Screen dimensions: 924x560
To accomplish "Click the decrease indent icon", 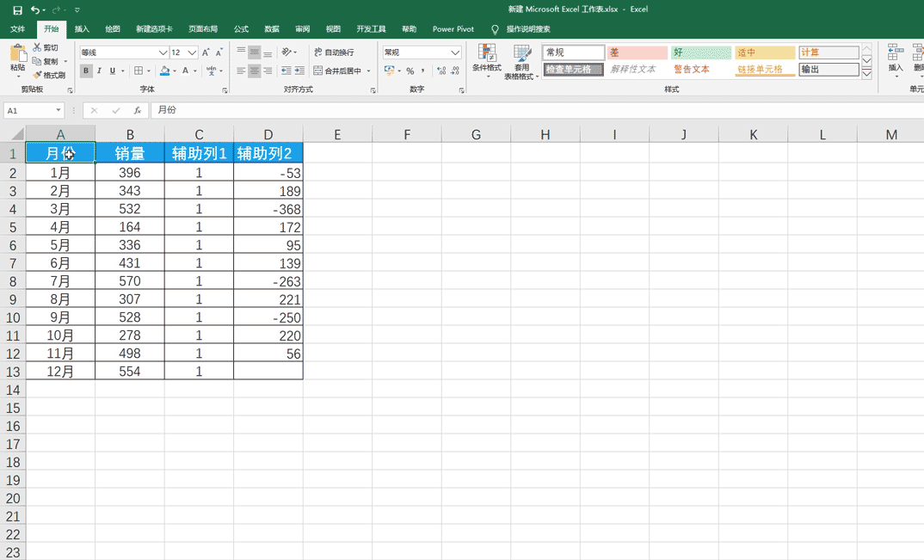I will coord(286,71).
